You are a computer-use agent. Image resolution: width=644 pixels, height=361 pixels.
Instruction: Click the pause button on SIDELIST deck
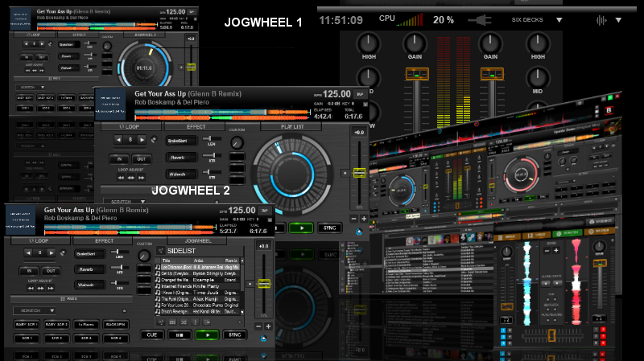(180, 334)
